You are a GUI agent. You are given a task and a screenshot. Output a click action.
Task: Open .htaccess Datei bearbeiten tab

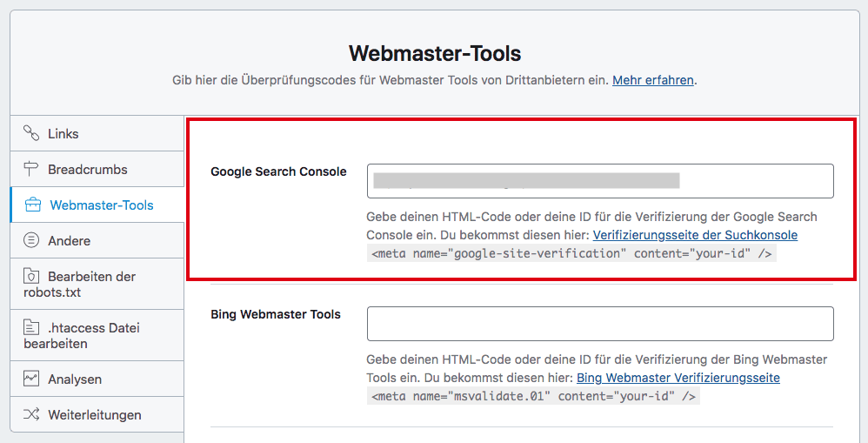[97, 335]
